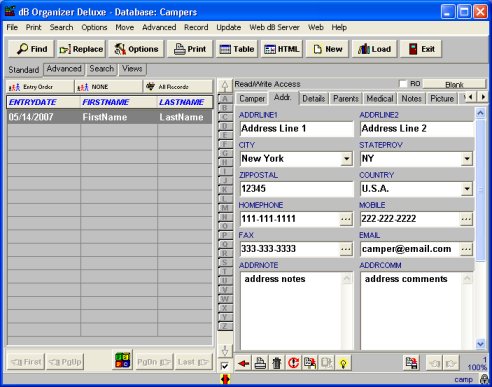Open the Web dB Server menu
Viewport: 492px width, 387px height.
point(274,27)
